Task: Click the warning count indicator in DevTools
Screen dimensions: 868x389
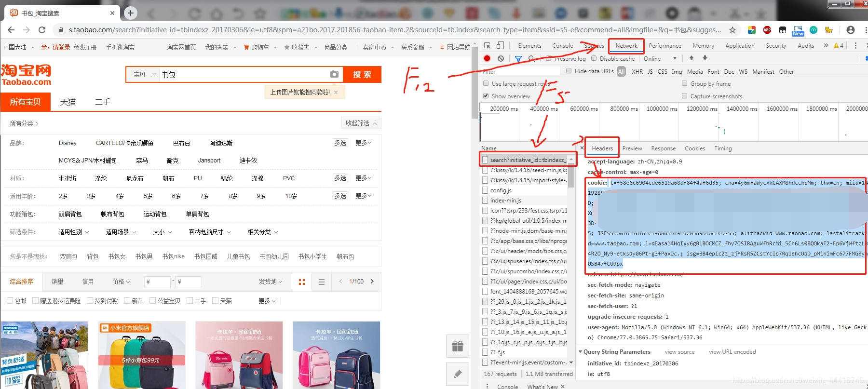Action: point(839,46)
